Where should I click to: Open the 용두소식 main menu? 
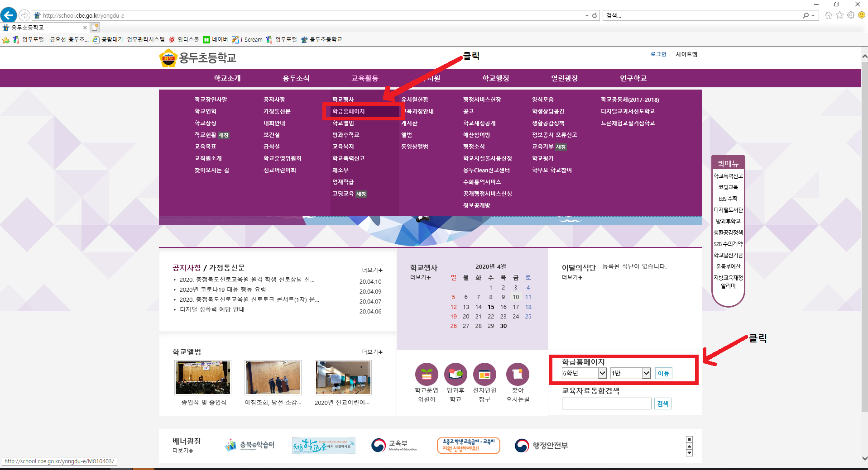296,78
